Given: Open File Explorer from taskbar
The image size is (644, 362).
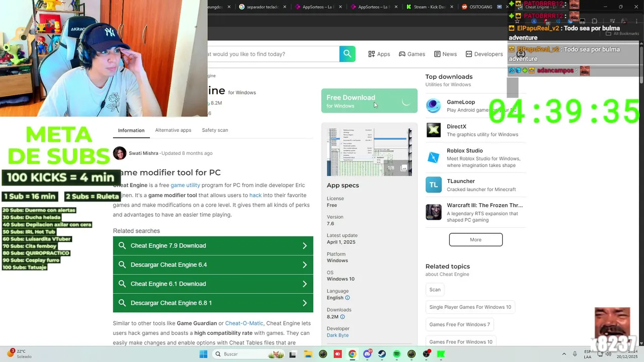Looking at the screenshot, I should coord(308,354).
